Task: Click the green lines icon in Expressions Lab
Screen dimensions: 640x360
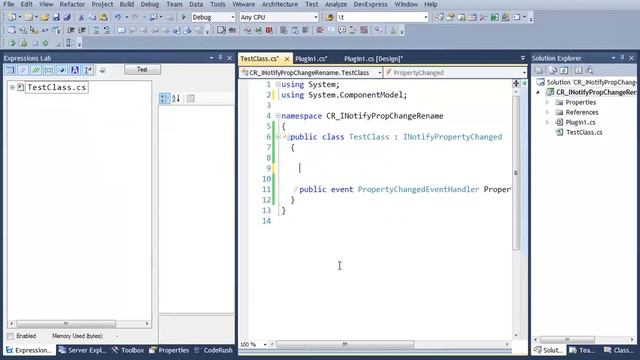Action: click(36, 70)
